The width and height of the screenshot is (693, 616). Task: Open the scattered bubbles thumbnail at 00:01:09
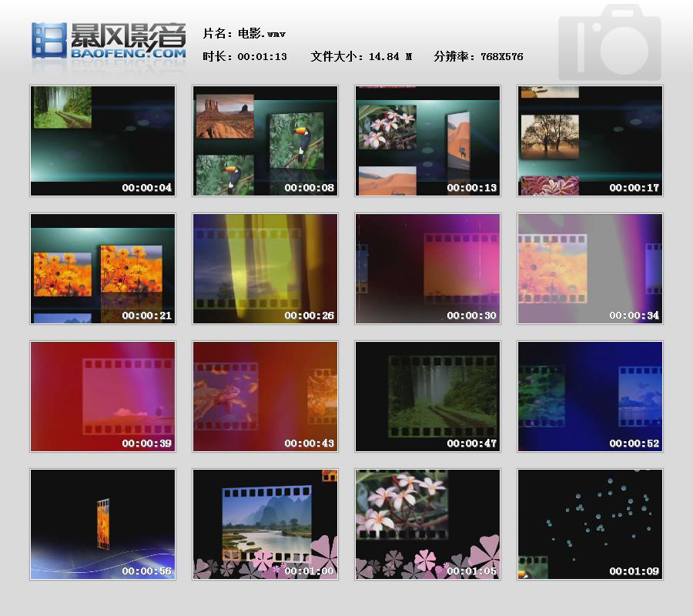point(590,524)
